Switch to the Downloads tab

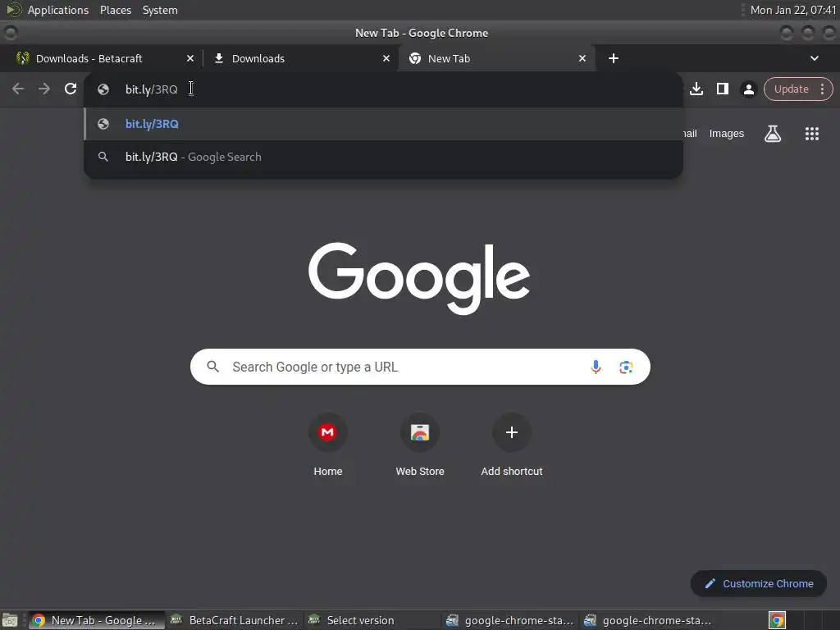[x=301, y=58]
